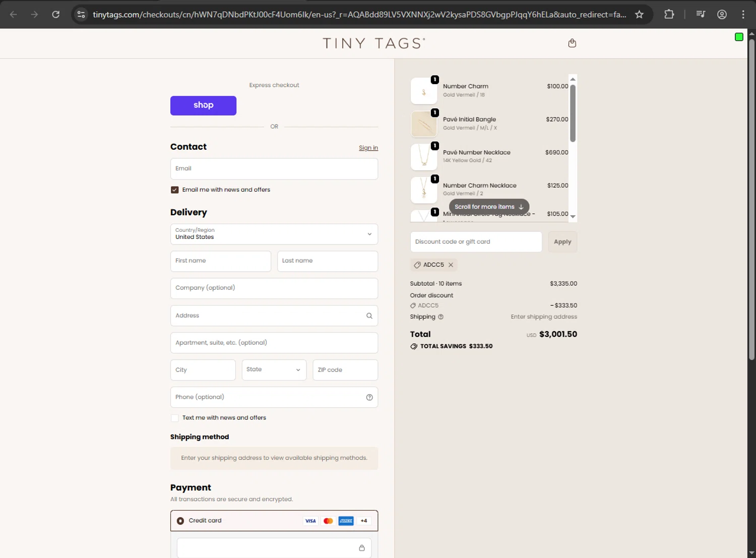756x558 pixels.
Task: Click the phone field help icon
Action: coord(369,397)
